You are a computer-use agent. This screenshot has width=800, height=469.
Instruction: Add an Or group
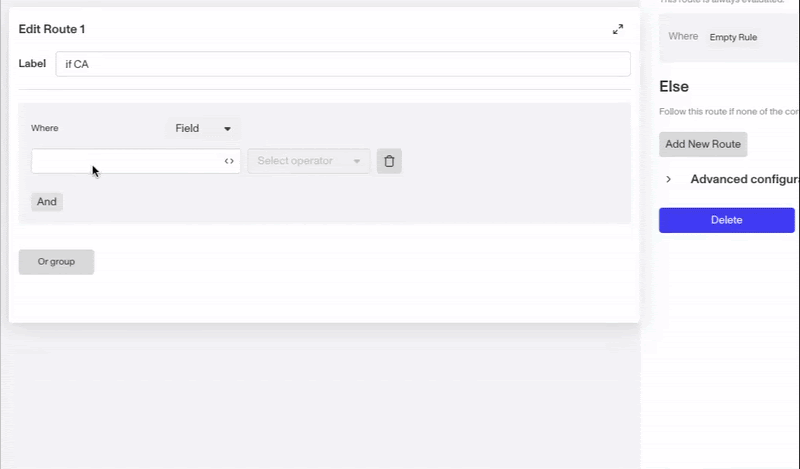tap(56, 262)
